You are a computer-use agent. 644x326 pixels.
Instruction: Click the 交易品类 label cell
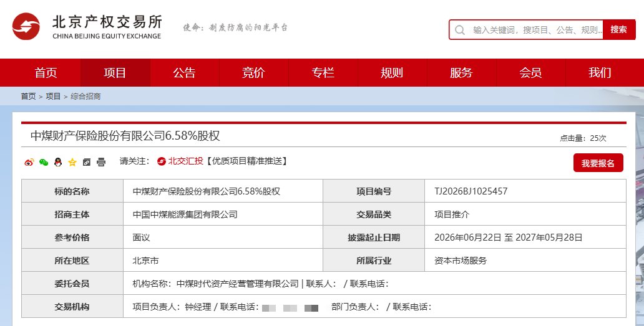[374, 214]
